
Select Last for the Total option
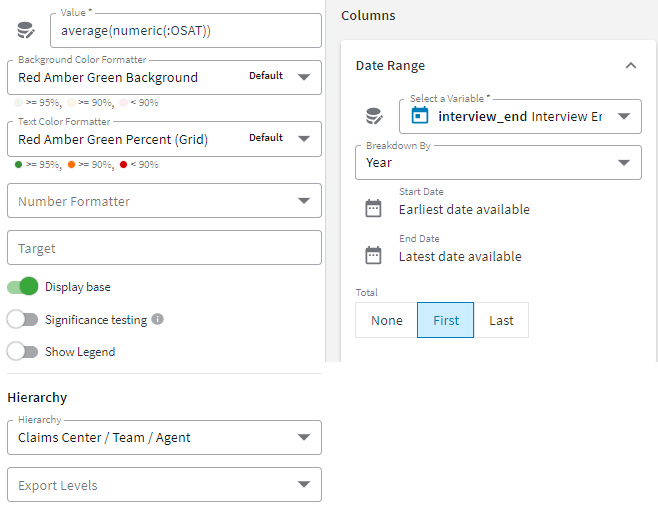501,320
